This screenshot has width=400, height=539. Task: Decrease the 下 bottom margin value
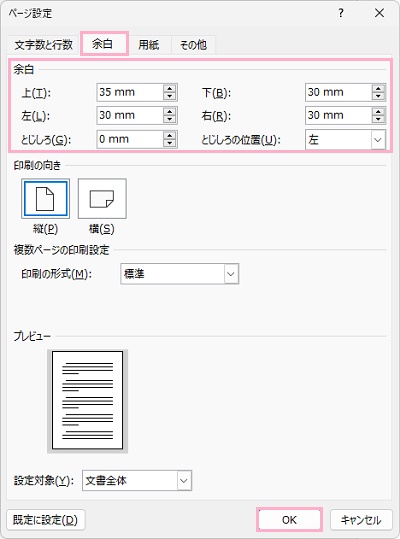click(x=378, y=96)
